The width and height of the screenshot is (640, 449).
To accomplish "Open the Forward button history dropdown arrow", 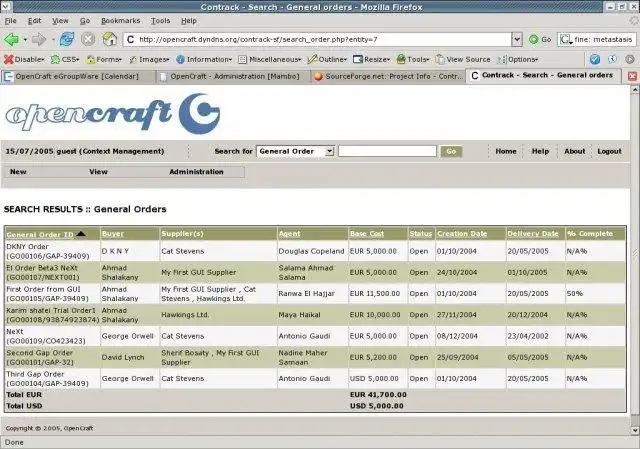I will pos(53,40).
